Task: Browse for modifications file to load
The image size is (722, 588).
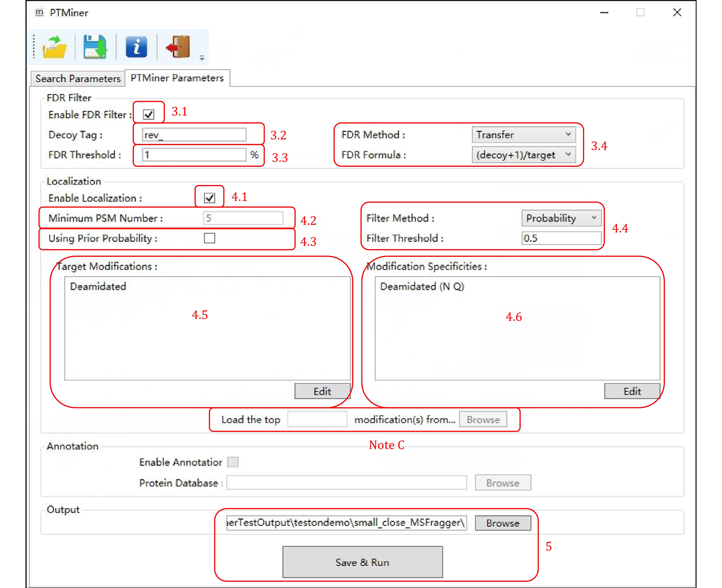Action: 483,419
